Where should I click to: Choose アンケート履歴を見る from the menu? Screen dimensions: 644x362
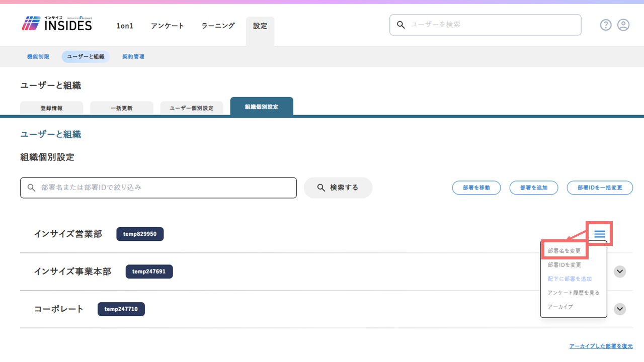(574, 293)
